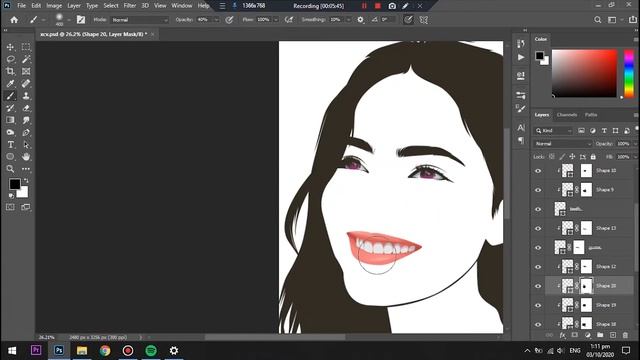This screenshot has width=640, height=360.
Task: Toggle pressure for opacity icon
Action: 229,20
